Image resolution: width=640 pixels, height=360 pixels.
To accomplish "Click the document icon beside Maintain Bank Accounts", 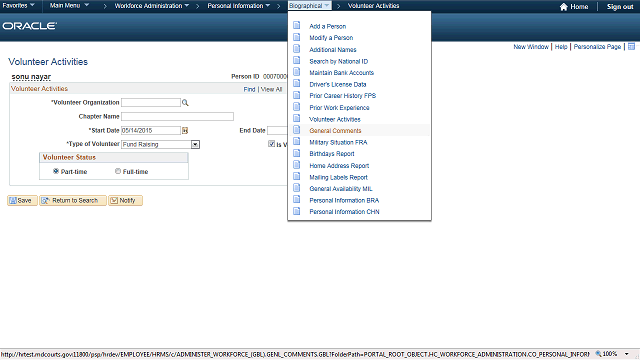I will (297, 72).
